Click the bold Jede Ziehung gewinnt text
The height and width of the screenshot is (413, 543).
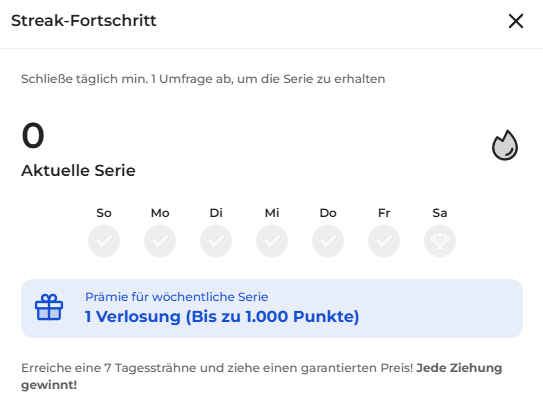pos(261,376)
